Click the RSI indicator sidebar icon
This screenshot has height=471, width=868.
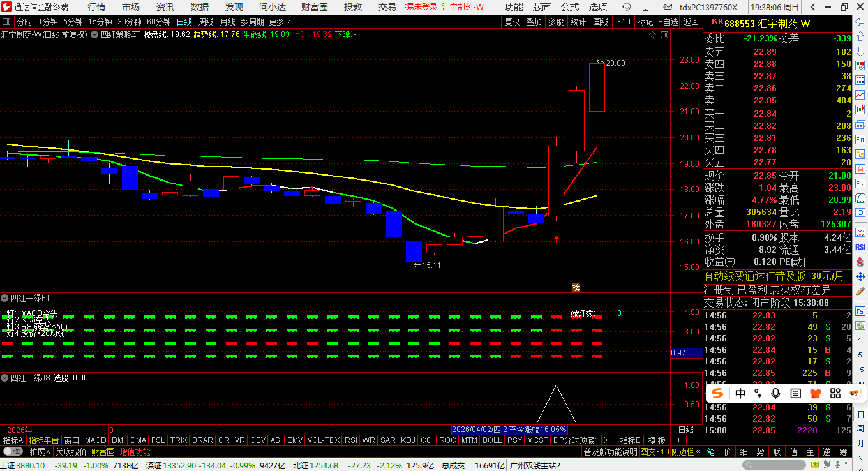pyautogui.click(x=860, y=247)
